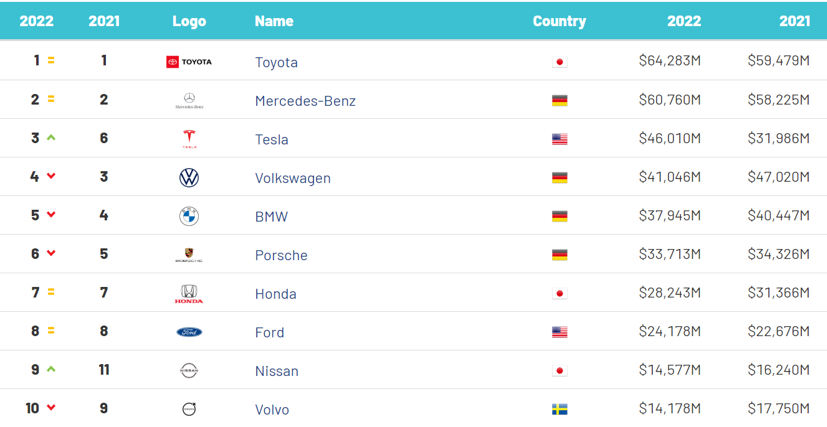Viewport: 827px width, 427px height.
Task: Click the red Tesla logo
Action: 188,139
